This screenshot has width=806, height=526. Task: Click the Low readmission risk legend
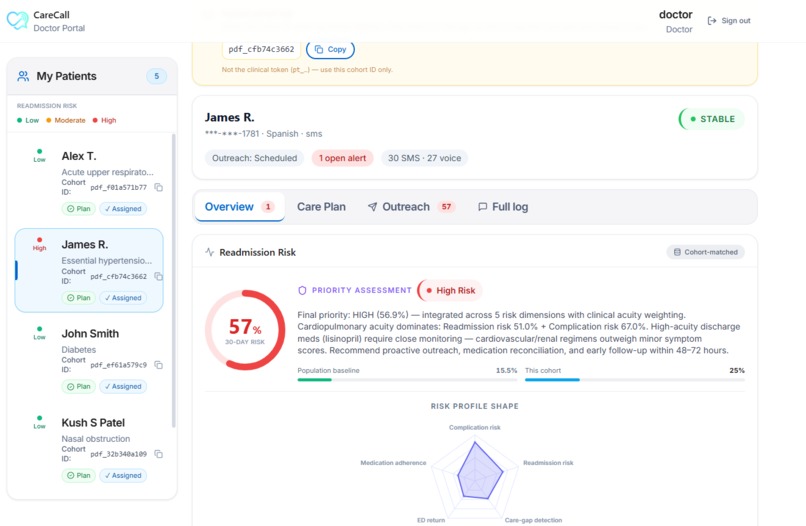point(28,120)
